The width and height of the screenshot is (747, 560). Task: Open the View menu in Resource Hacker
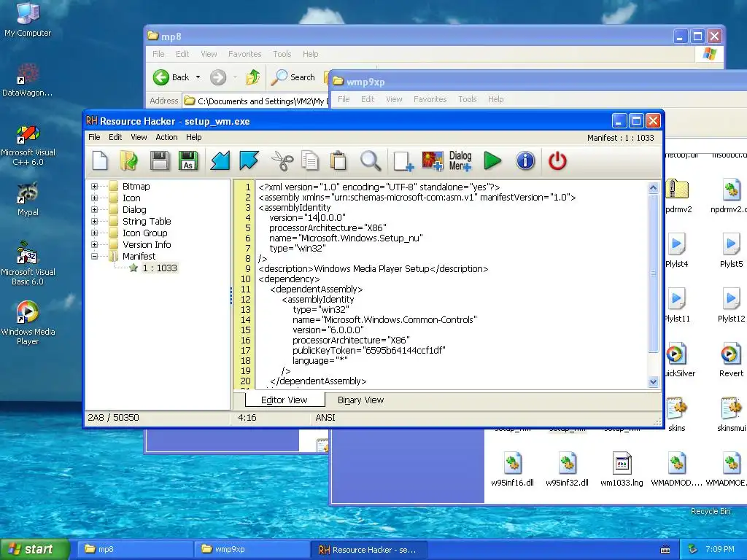139,137
